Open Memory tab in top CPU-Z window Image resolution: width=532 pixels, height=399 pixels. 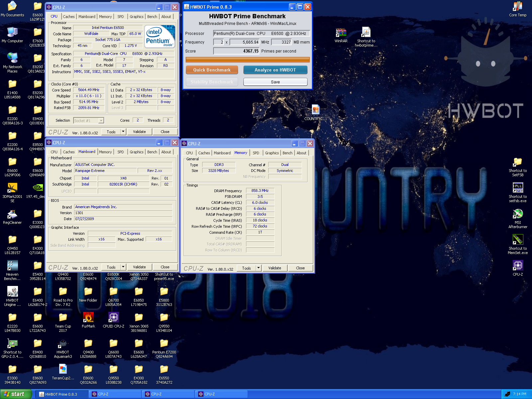[x=105, y=17]
